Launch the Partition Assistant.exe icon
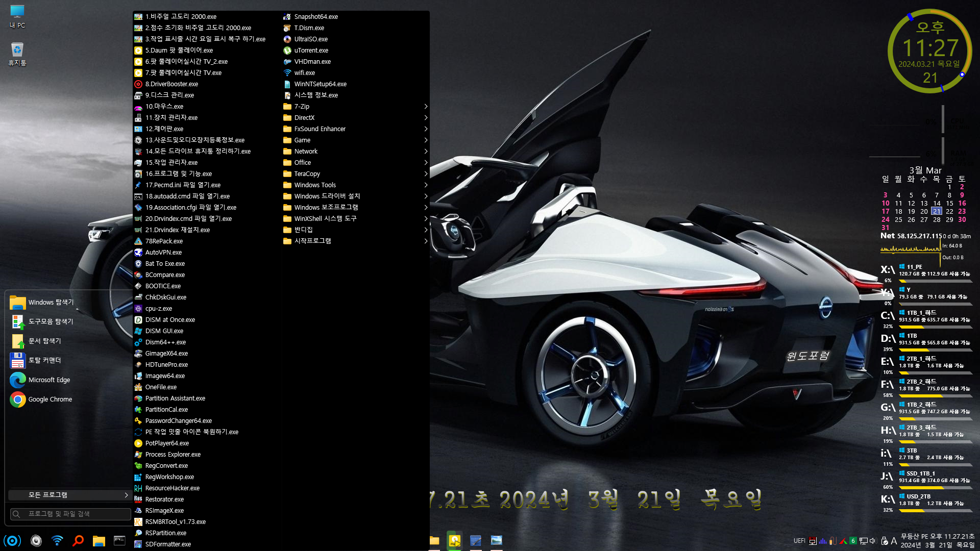This screenshot has height=551, width=980. click(x=138, y=398)
